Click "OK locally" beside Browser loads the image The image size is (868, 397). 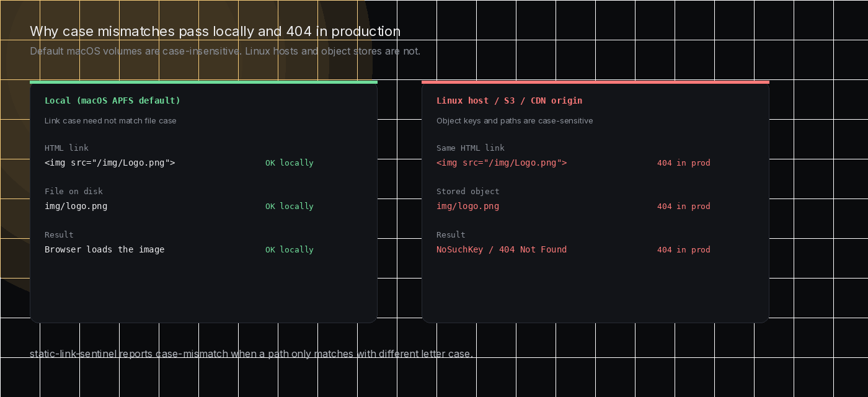(x=290, y=249)
